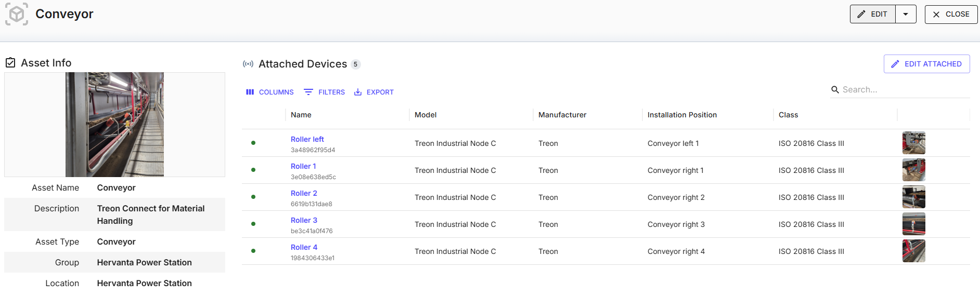Click the Edit Attached pencil button
This screenshot has height=296, width=980.
926,64
